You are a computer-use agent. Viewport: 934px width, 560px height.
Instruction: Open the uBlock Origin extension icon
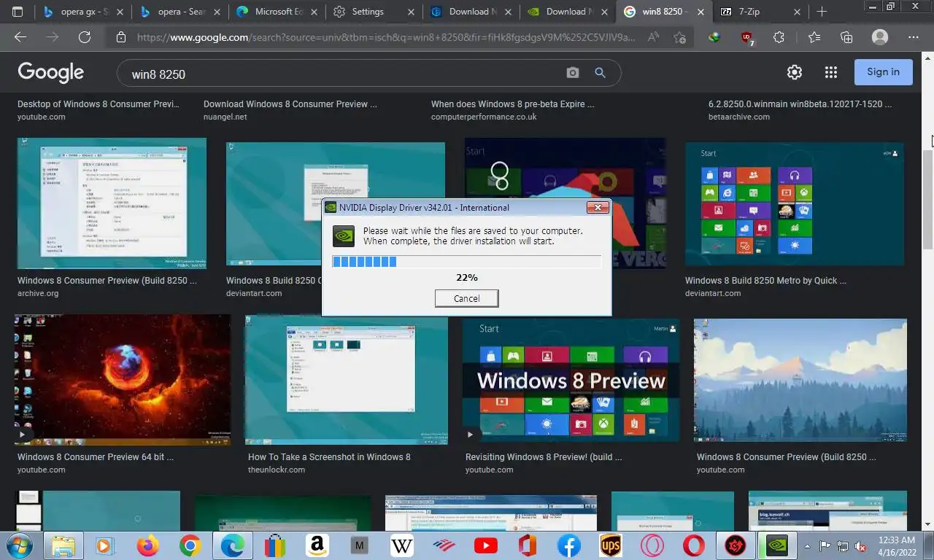click(x=746, y=38)
